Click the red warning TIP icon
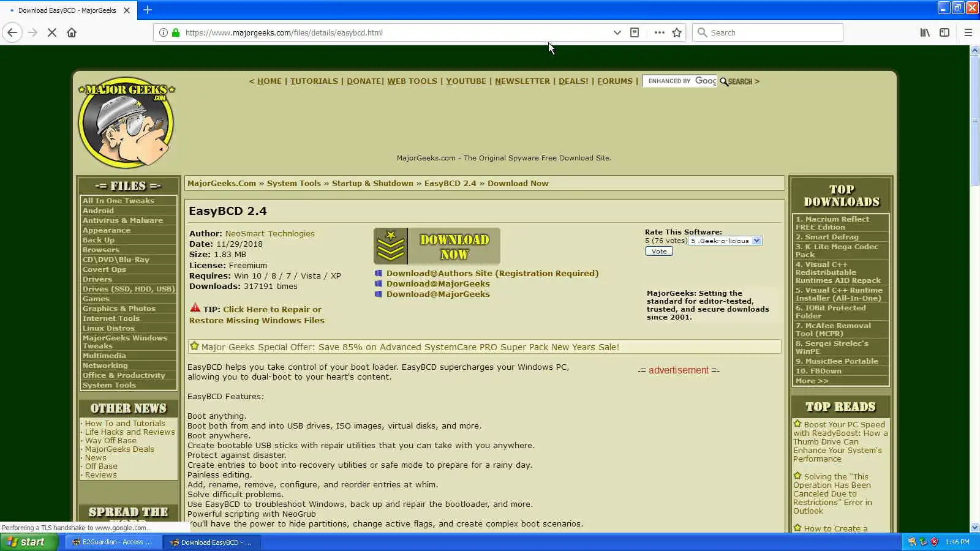 [195, 307]
